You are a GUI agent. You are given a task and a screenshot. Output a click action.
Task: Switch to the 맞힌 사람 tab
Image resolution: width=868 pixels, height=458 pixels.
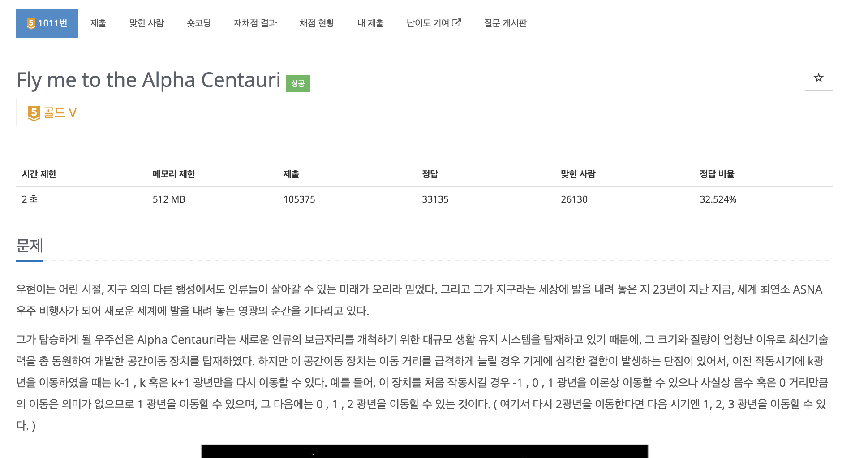coord(146,23)
